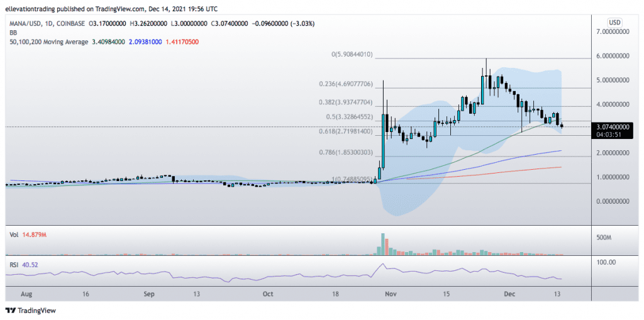Click the Fibonacci 0.5(3.32864552) level label
Screen dimensions: 644x320
(350, 117)
